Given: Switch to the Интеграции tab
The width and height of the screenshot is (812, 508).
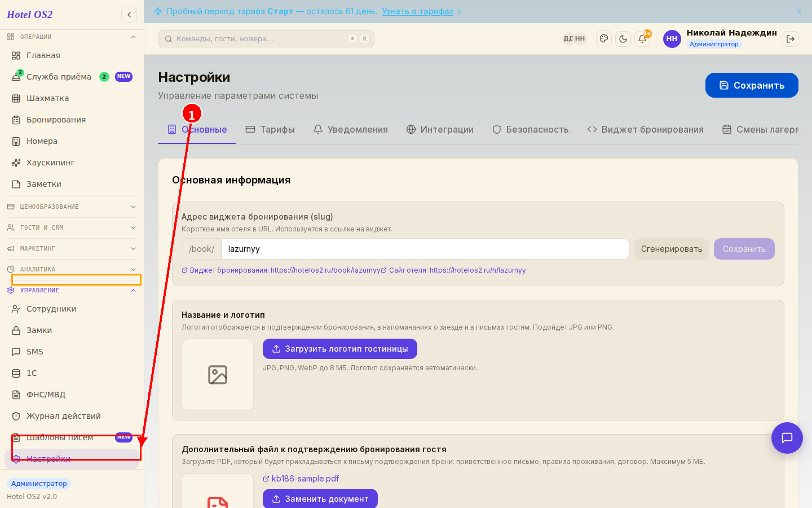Looking at the screenshot, I should pyautogui.click(x=440, y=129).
